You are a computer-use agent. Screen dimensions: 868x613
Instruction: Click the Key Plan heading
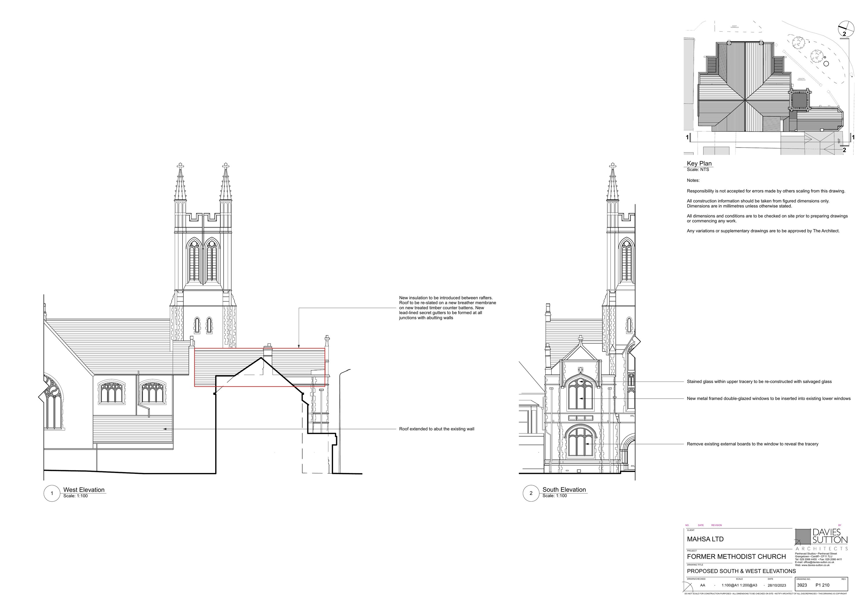click(x=699, y=163)
